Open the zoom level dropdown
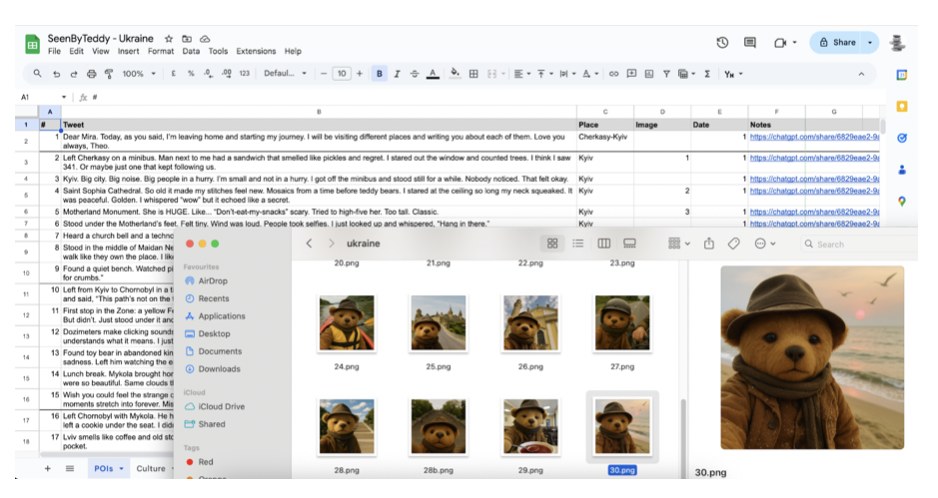Viewport: 938px width, 498px height. [x=139, y=74]
